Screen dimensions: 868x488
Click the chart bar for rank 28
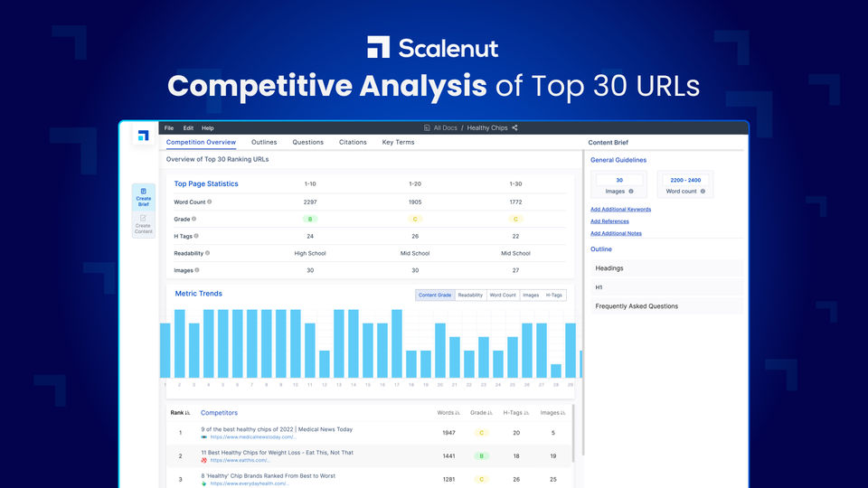click(556, 371)
